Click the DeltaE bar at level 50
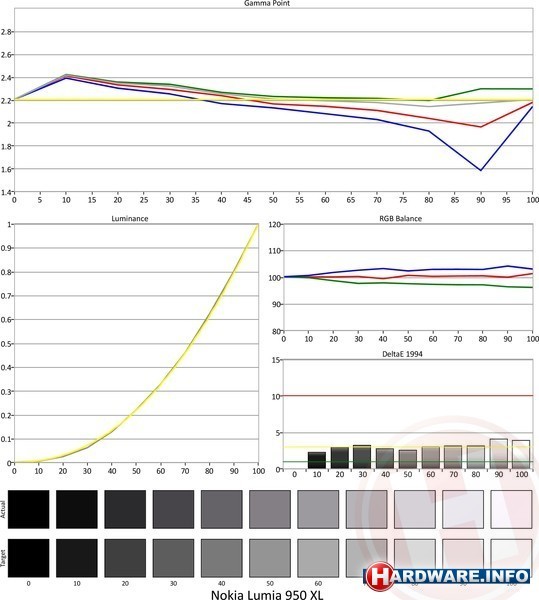The image size is (539, 600). [408, 459]
